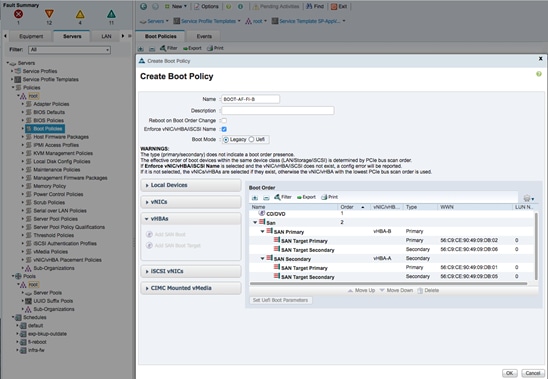Switch to the Events tab
Screen dimensions: 548x379
point(204,36)
